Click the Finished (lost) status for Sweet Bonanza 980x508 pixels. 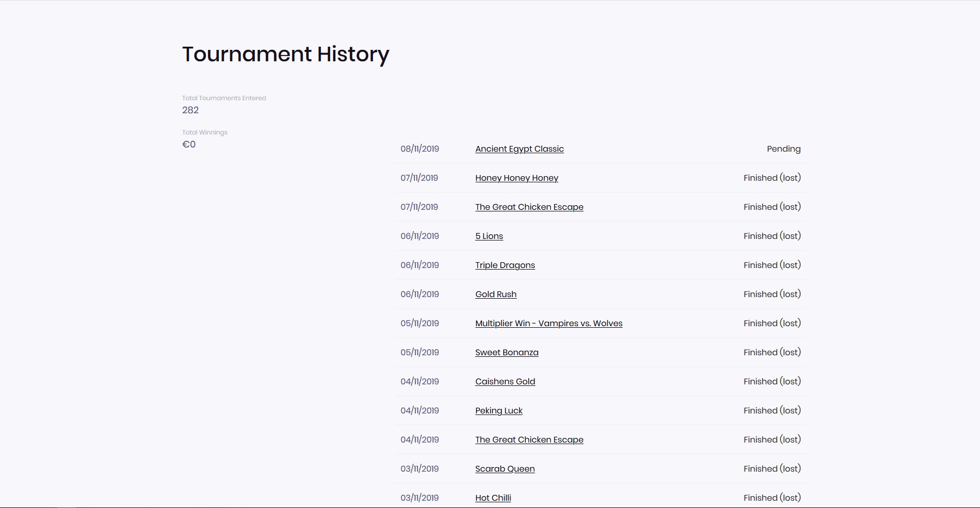click(772, 353)
